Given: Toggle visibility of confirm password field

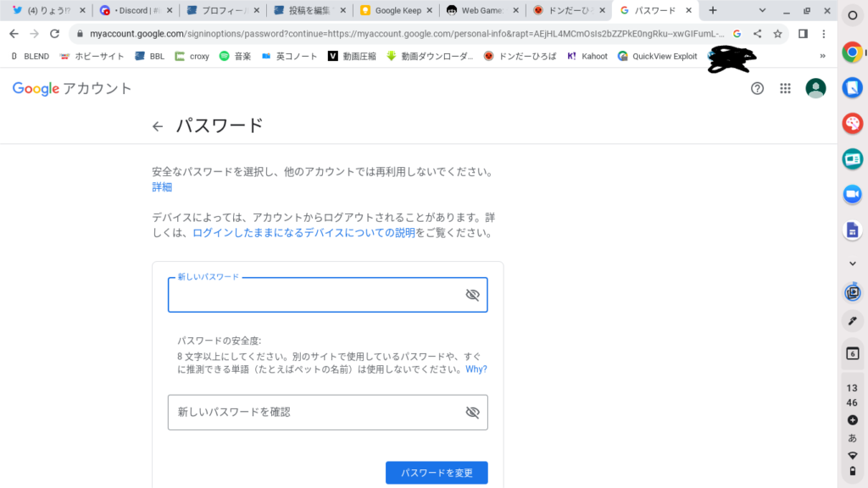Looking at the screenshot, I should (x=472, y=413).
